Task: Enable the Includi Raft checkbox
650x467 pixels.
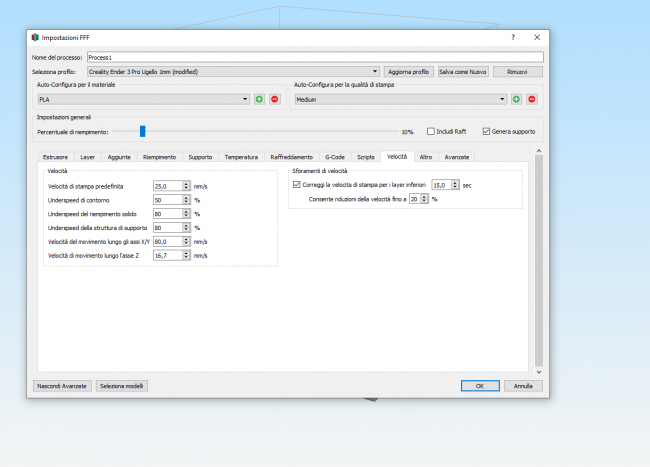Action: (x=432, y=131)
